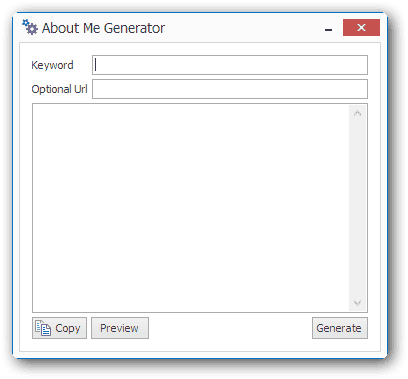Viewport: 408px width, 379px height.
Task: Click blank space between Preview and Generate
Action: coord(230,328)
